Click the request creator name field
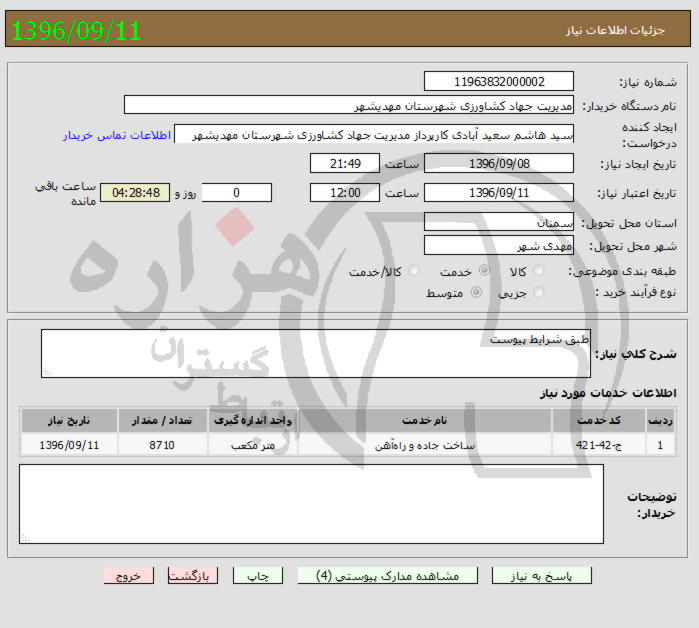Viewport: 699px width, 628px height. pyautogui.click(x=374, y=134)
